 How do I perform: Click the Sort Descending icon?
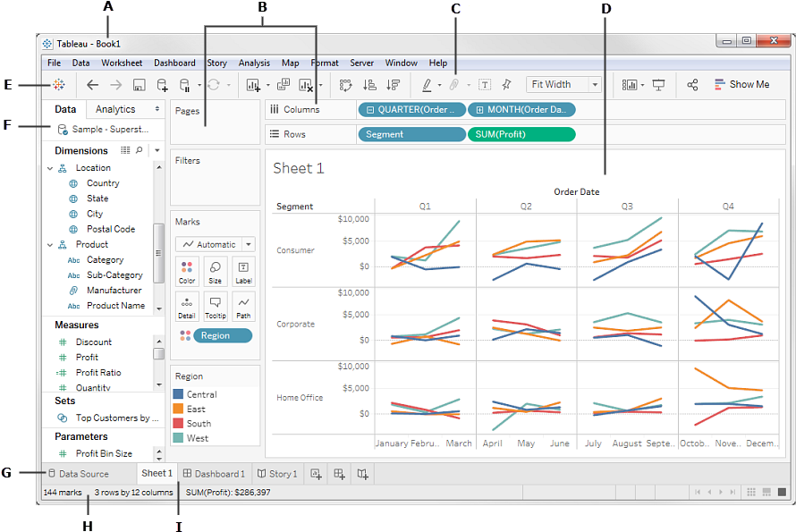[393, 85]
